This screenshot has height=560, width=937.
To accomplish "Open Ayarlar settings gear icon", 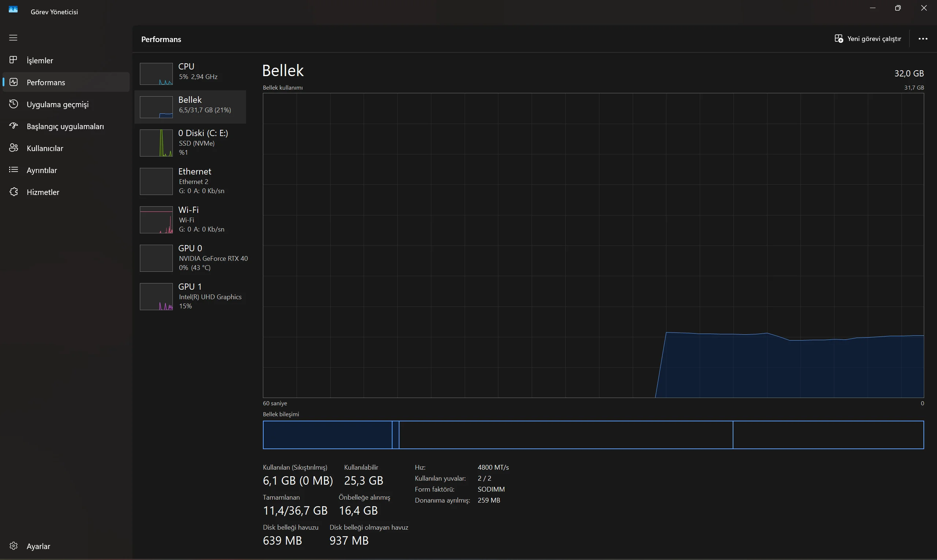I will (13, 546).
